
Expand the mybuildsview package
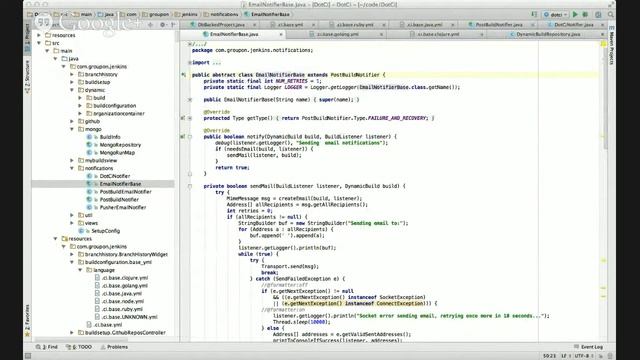tap(72, 160)
